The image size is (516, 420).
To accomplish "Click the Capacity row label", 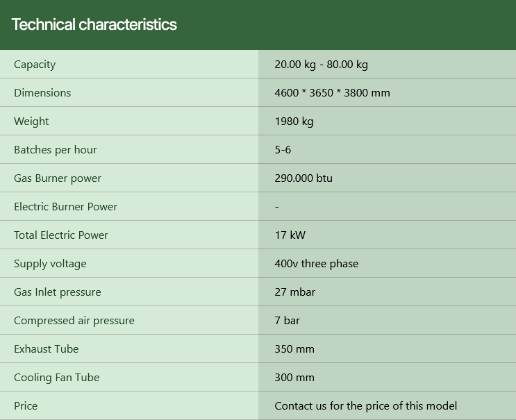I will coord(35,65).
